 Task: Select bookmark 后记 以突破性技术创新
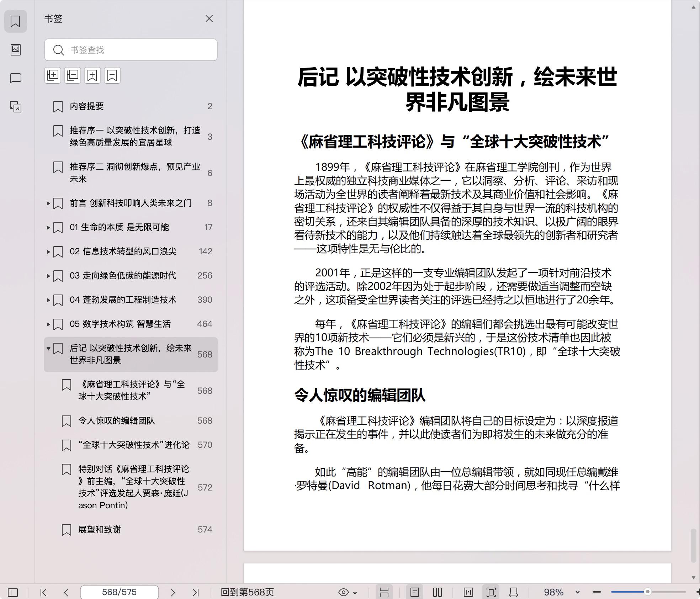click(x=131, y=355)
